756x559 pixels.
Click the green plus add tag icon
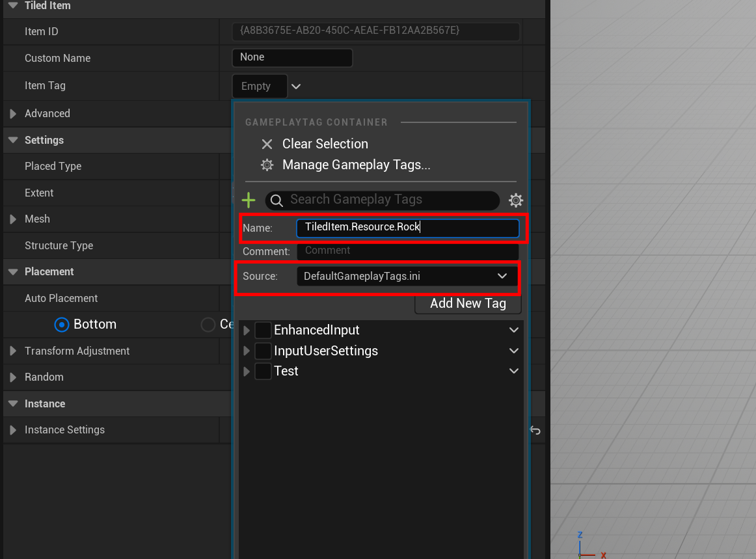pos(249,200)
